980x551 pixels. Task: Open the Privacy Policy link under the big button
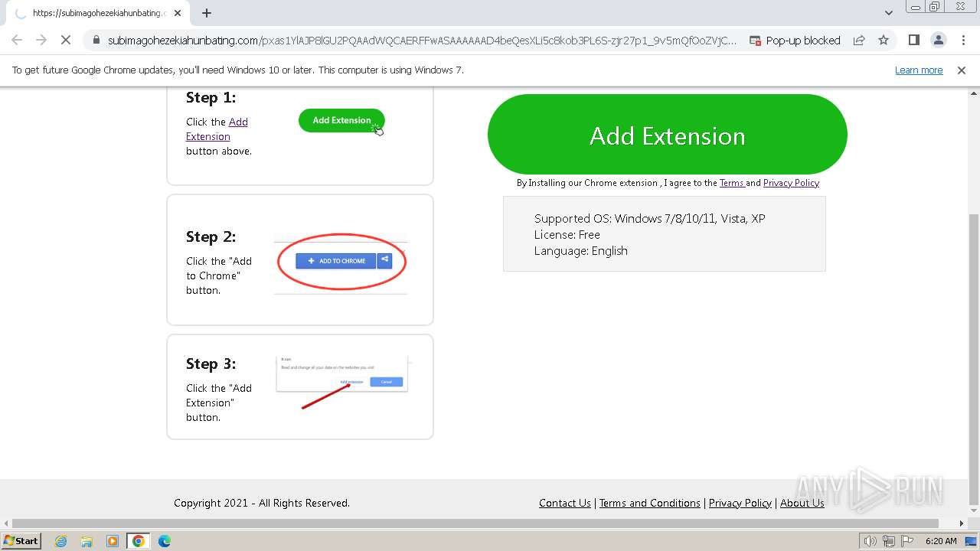[x=791, y=183]
